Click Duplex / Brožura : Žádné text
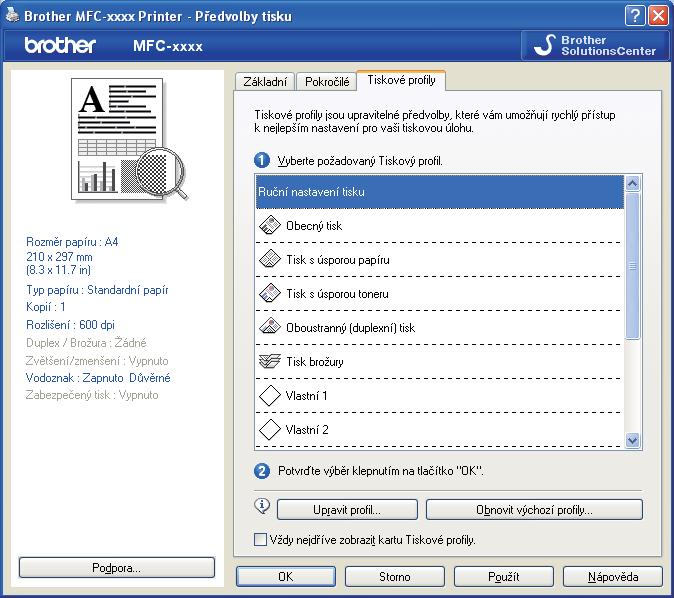Viewport: 674px width, 598px height. (86, 343)
